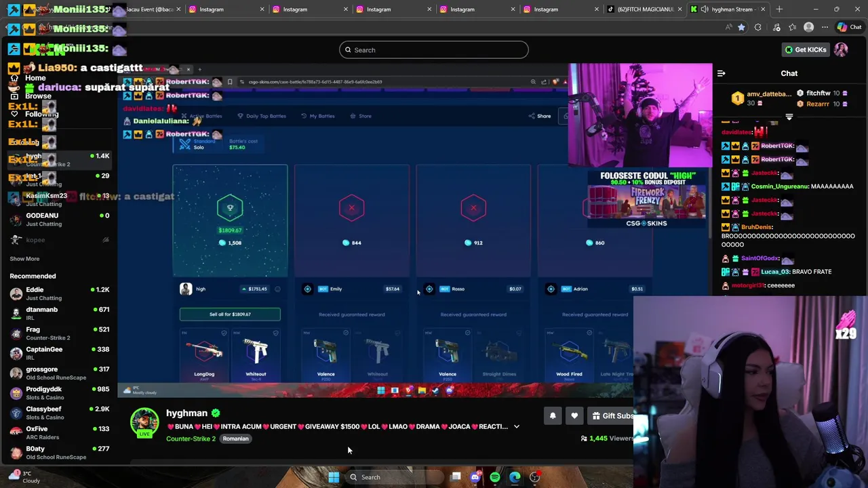The height and width of the screenshot is (488, 868).
Task: Click Sell all for $1809.67 button
Action: pyautogui.click(x=230, y=314)
